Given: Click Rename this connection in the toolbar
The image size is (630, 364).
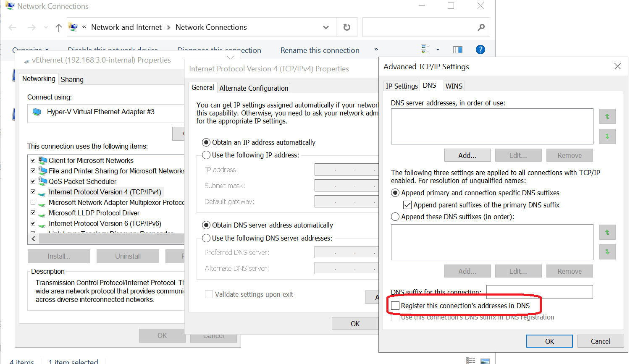Looking at the screenshot, I should tap(320, 50).
